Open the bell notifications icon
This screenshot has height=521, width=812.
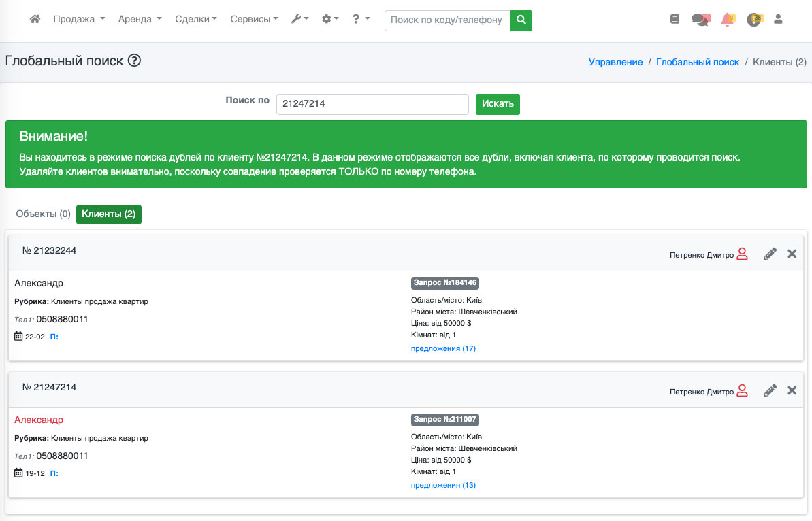(x=727, y=20)
